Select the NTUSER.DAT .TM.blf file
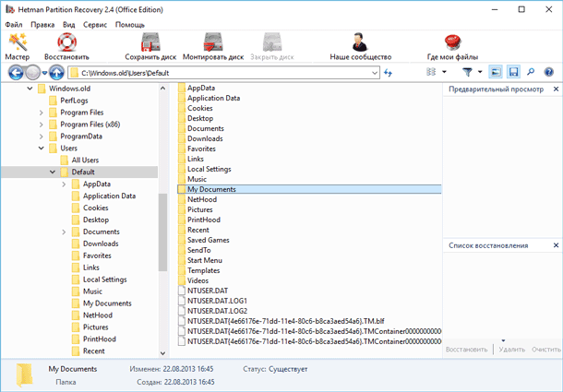This screenshot has height=392, width=563. tap(281, 321)
